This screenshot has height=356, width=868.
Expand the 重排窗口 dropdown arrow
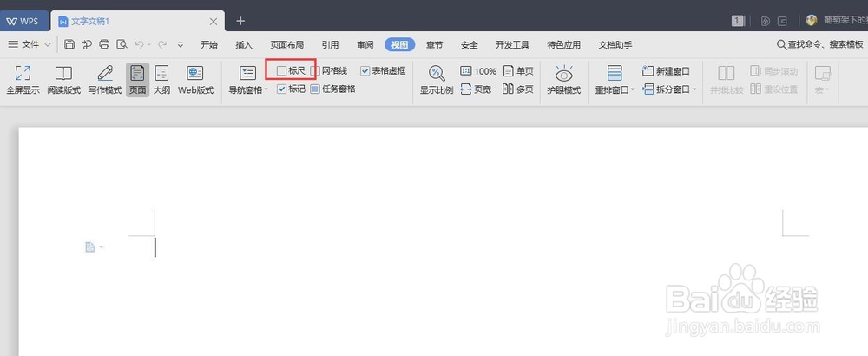click(x=633, y=89)
